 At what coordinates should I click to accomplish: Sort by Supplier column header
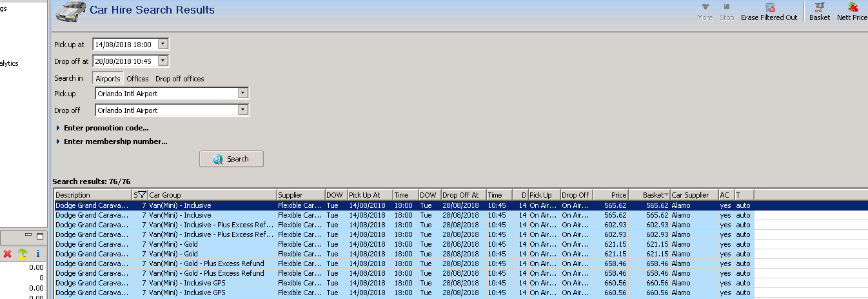tap(301, 195)
